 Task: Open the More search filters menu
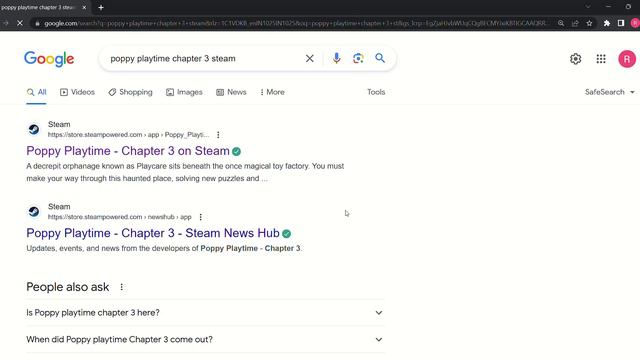click(x=272, y=92)
